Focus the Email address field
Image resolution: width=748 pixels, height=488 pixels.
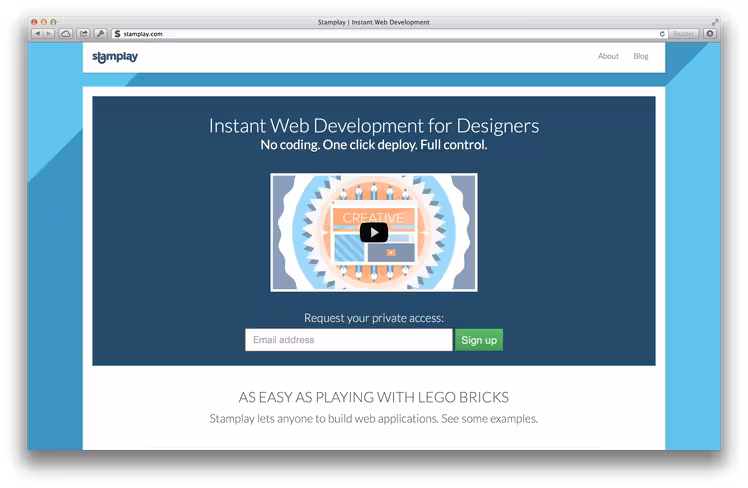pyautogui.click(x=349, y=340)
